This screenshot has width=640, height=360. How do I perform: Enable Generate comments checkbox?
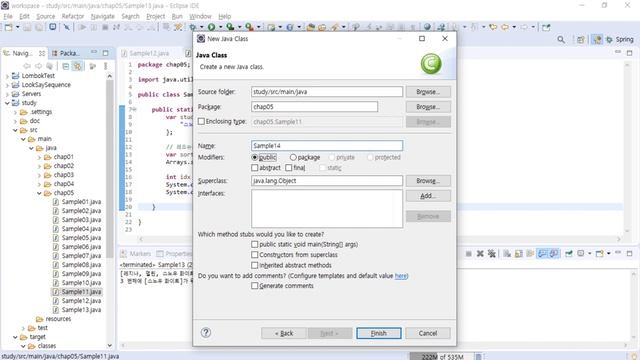click(x=255, y=286)
